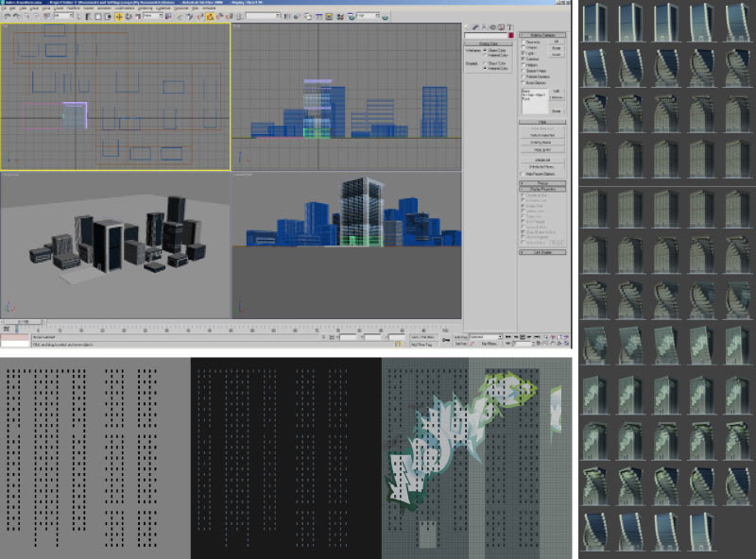Image resolution: width=756 pixels, height=559 pixels.
Task: Select the Select and Move tool
Action: (x=118, y=16)
